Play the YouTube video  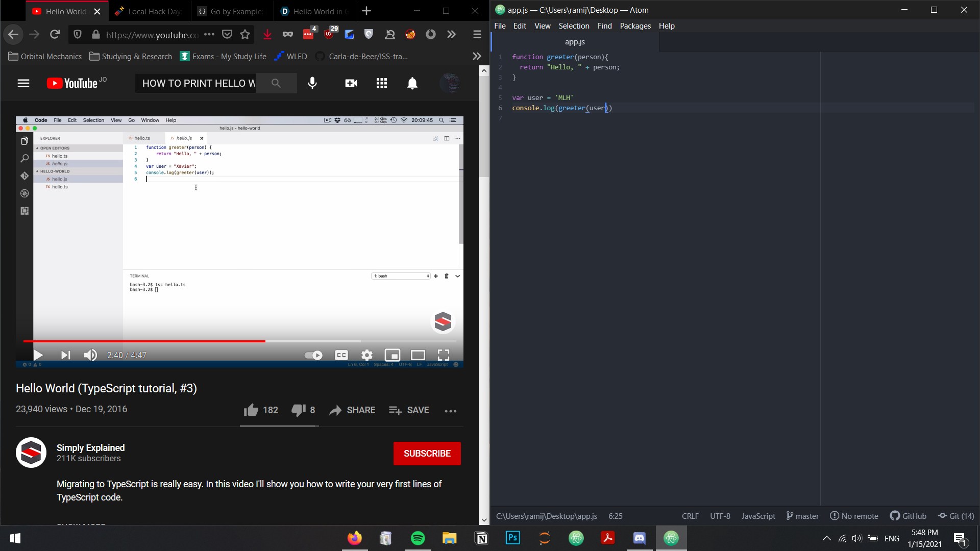click(x=38, y=355)
